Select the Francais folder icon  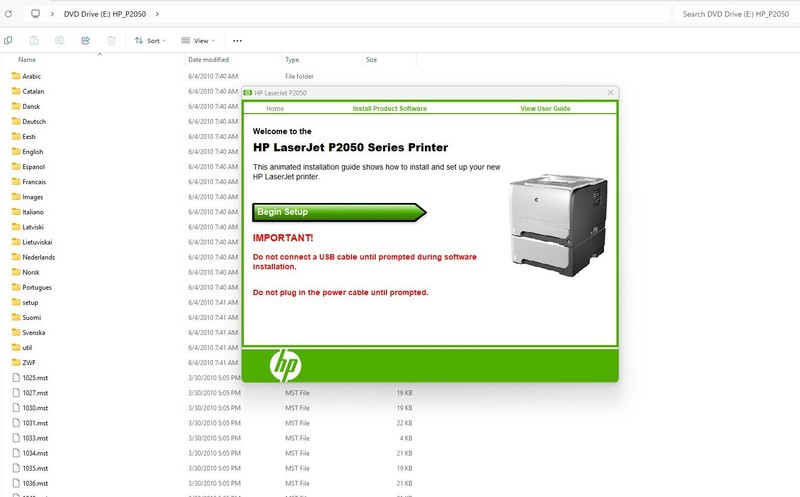pyautogui.click(x=16, y=181)
